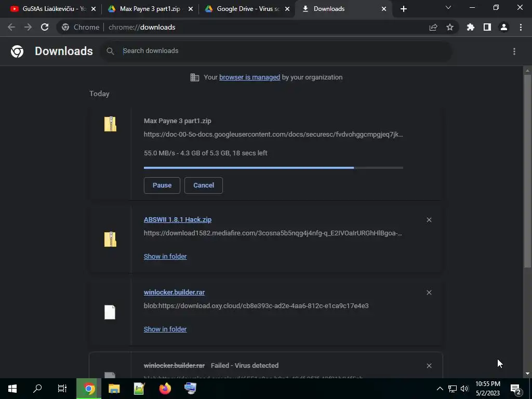Bookmark this page with star icon
Image resolution: width=532 pixels, height=399 pixels.
(450, 27)
